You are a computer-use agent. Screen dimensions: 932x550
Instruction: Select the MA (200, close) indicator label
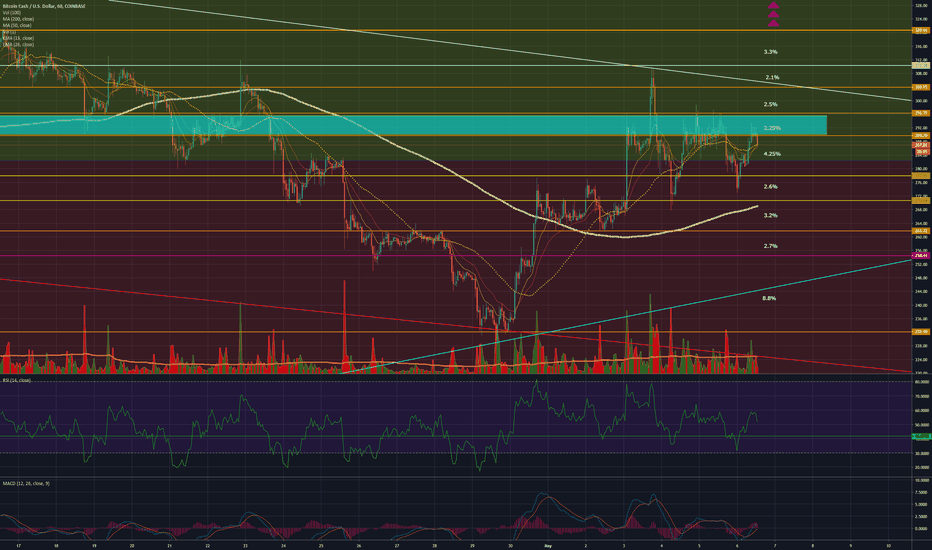coord(18,19)
